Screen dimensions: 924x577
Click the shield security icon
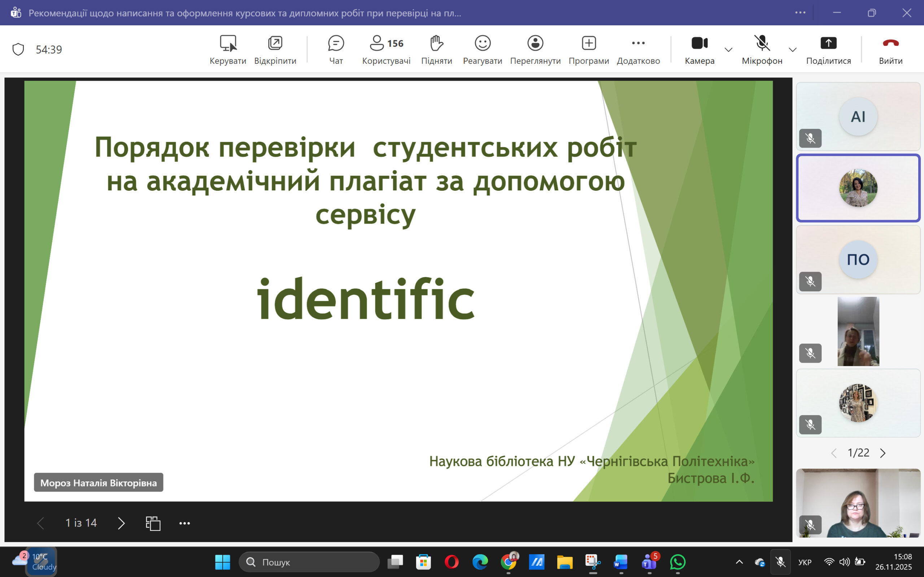(18, 49)
